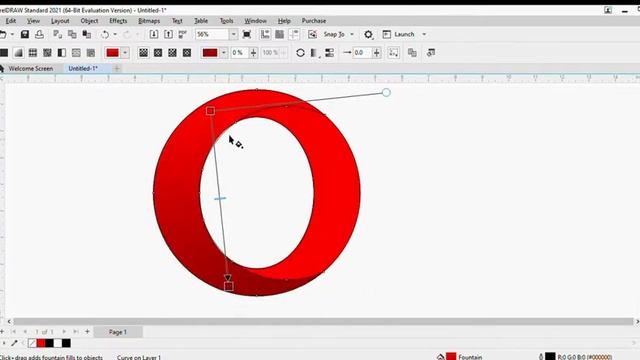
Task: Open the fill picker dropdown arrow
Action: (x=125, y=53)
